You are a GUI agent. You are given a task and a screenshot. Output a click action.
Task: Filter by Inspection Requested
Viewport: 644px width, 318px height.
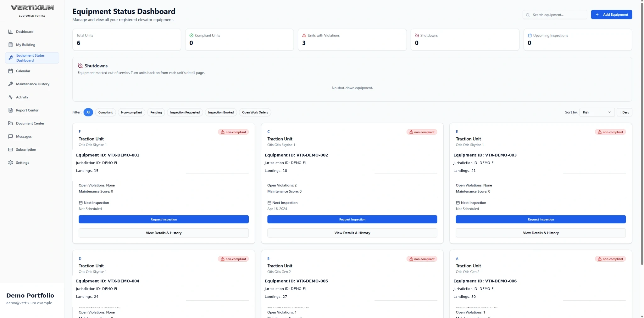185,112
